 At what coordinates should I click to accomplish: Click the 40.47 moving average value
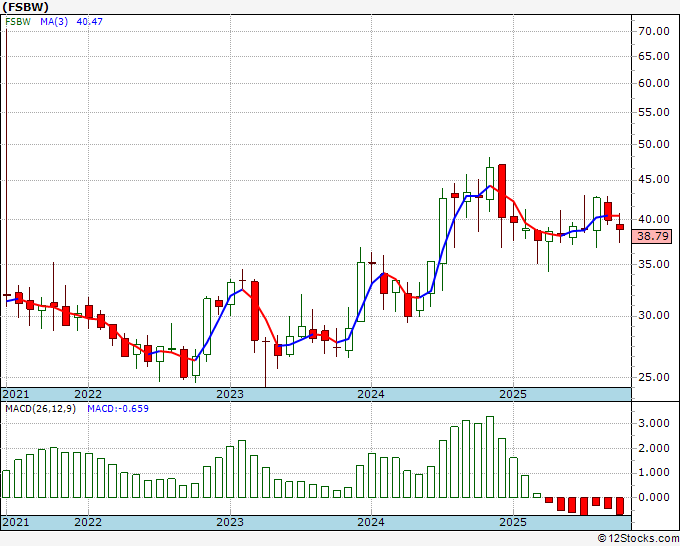pyautogui.click(x=89, y=22)
